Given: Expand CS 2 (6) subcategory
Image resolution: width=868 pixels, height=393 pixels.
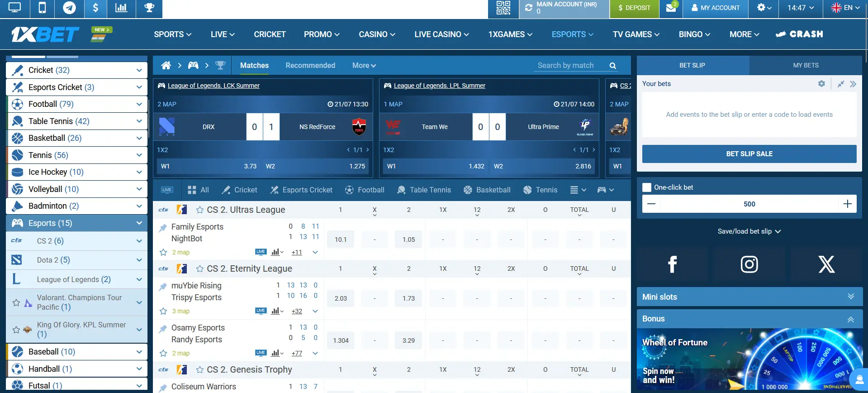Looking at the screenshot, I should [x=76, y=241].
